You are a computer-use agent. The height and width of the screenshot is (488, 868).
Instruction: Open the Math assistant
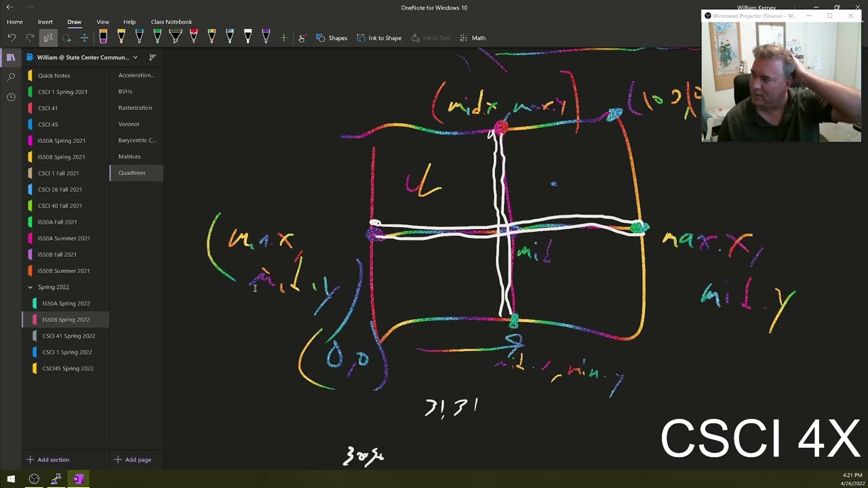pos(473,38)
